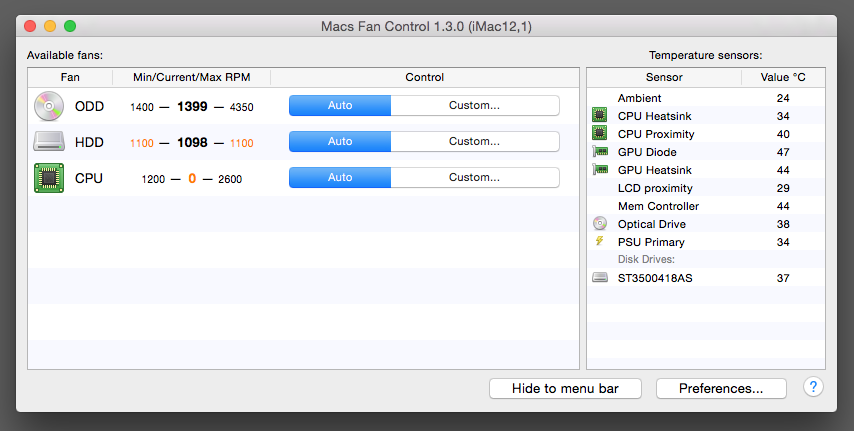Set CPU fan to Auto control
The image size is (854, 431).
(340, 178)
